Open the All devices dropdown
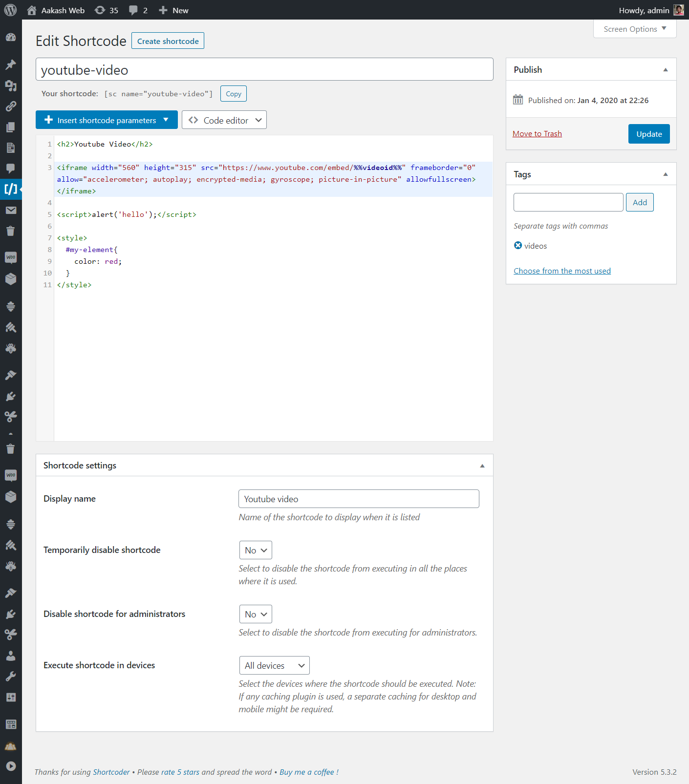689x784 pixels. coord(274,665)
